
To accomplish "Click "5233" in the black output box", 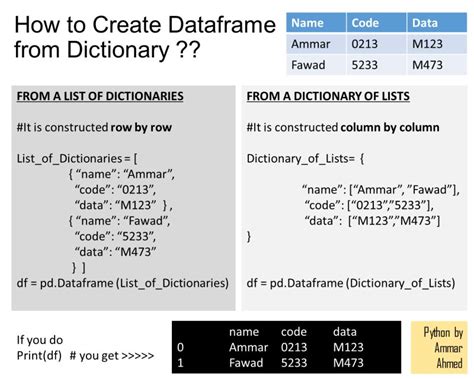I will coord(294,363).
